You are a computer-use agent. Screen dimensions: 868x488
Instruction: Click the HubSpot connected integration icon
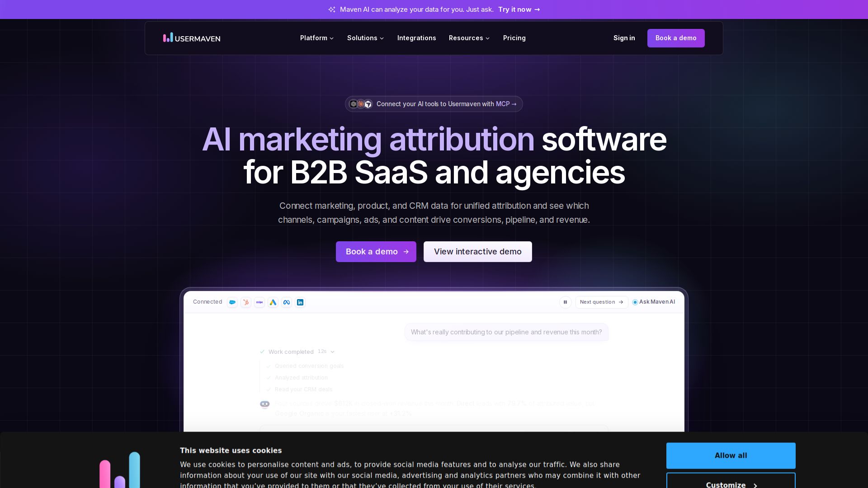(246, 302)
